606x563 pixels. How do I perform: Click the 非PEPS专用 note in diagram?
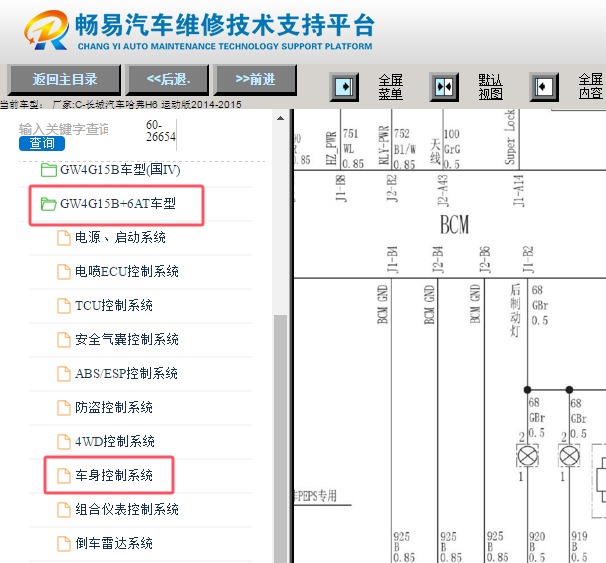point(315,496)
